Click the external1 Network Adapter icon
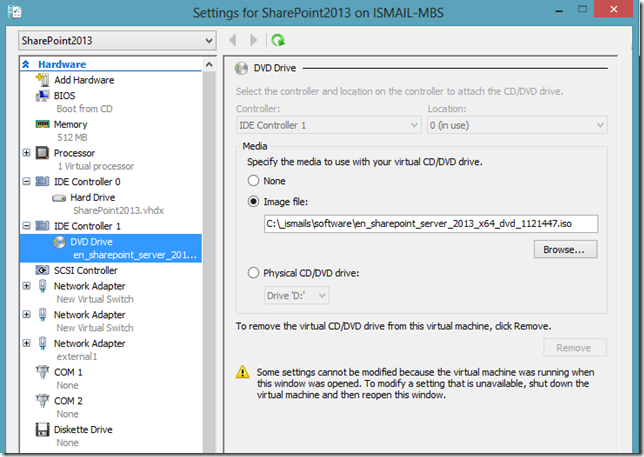Image resolution: width=644 pixels, height=457 pixels. tap(42, 343)
